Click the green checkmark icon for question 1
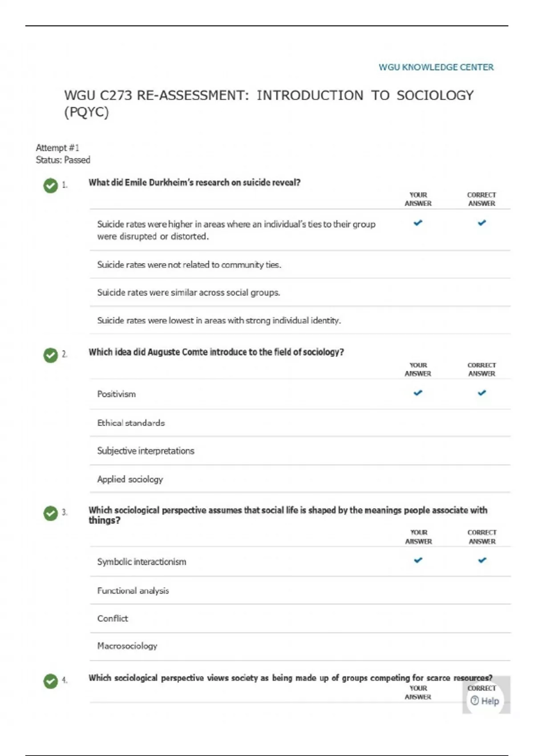This screenshot has height=756, width=534. (x=51, y=185)
